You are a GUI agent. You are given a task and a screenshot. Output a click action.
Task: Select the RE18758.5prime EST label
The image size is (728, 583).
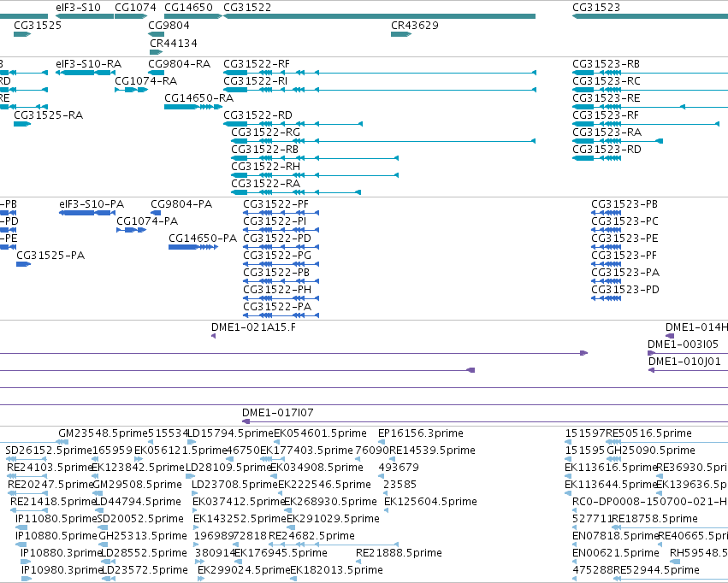click(655, 519)
